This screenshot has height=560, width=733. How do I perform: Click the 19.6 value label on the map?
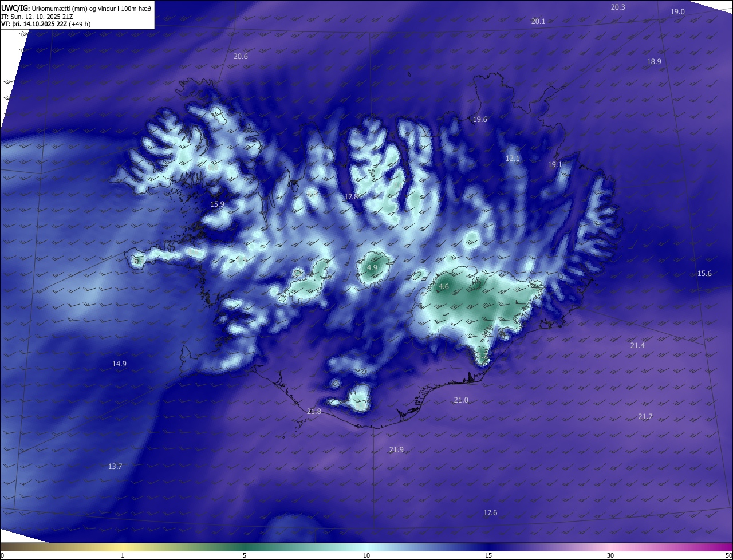coord(480,119)
